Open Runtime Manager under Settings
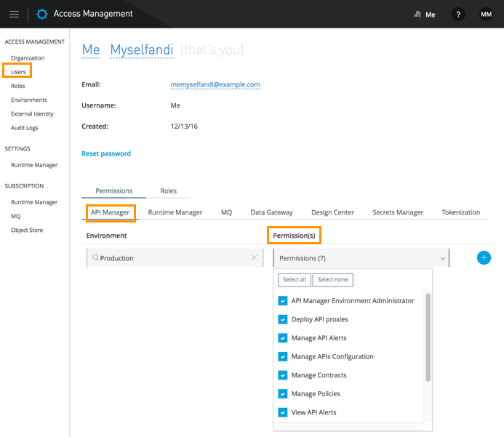The width and height of the screenshot is (504, 437). click(34, 165)
